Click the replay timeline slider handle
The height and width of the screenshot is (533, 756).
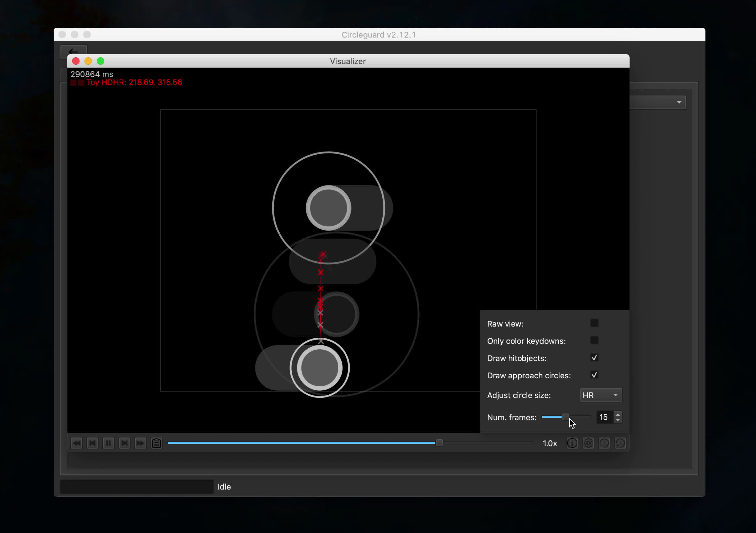(439, 443)
